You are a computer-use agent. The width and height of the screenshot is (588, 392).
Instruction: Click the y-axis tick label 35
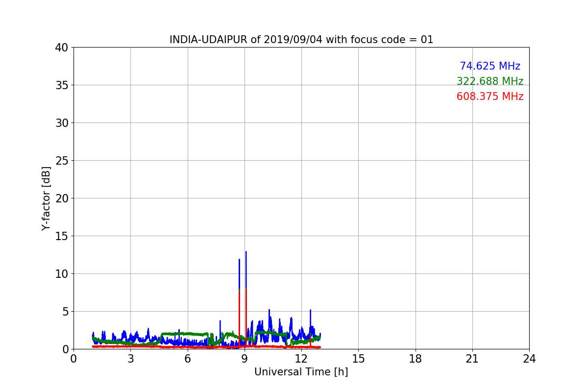tap(61, 85)
